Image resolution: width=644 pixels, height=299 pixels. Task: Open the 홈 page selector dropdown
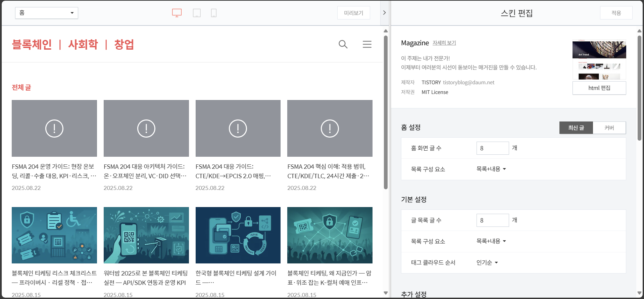click(x=47, y=13)
